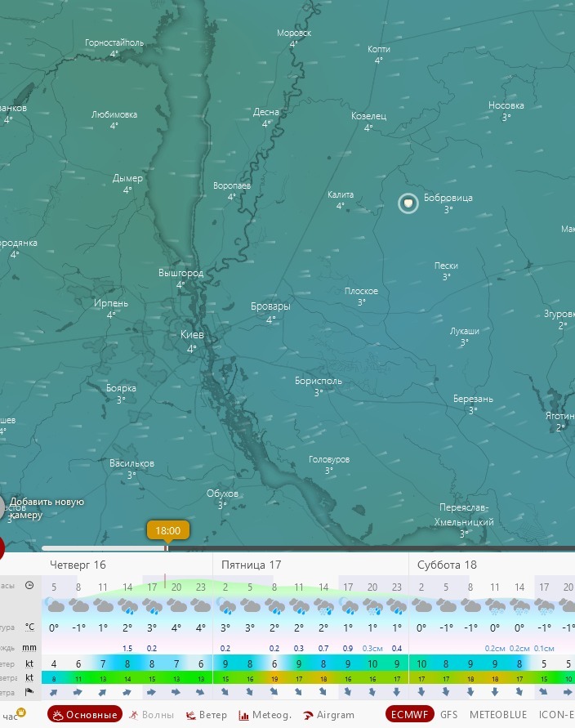Click the Борисполь city label
This screenshot has width=575, height=728.
[319, 381]
